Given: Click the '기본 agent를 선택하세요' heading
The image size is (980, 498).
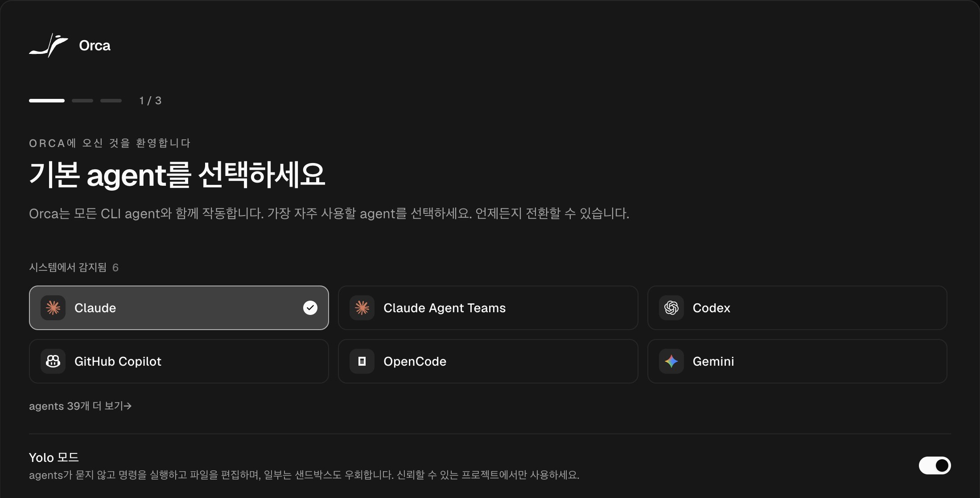Looking at the screenshot, I should pyautogui.click(x=177, y=175).
